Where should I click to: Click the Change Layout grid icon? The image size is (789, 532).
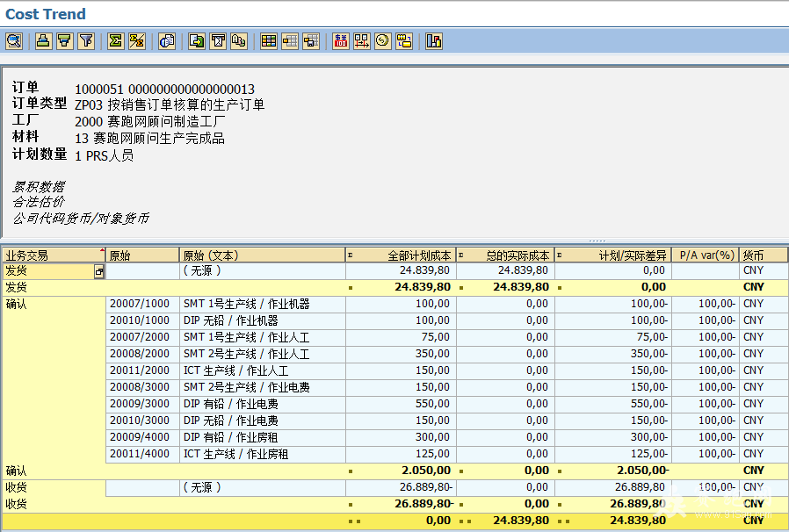pos(269,41)
